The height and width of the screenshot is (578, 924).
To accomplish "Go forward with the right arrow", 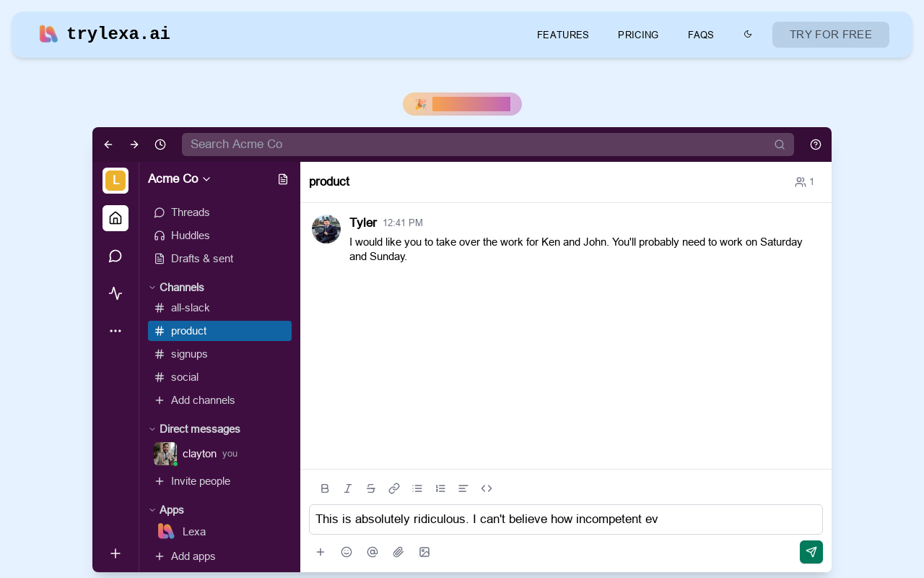I will (134, 144).
